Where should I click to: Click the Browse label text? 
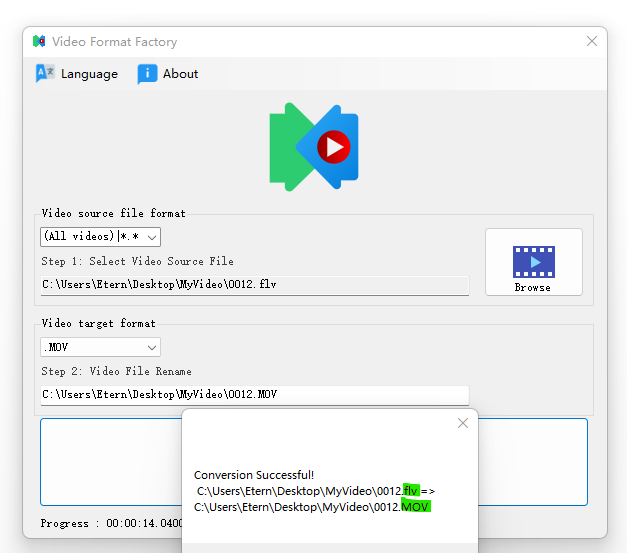[x=533, y=287]
